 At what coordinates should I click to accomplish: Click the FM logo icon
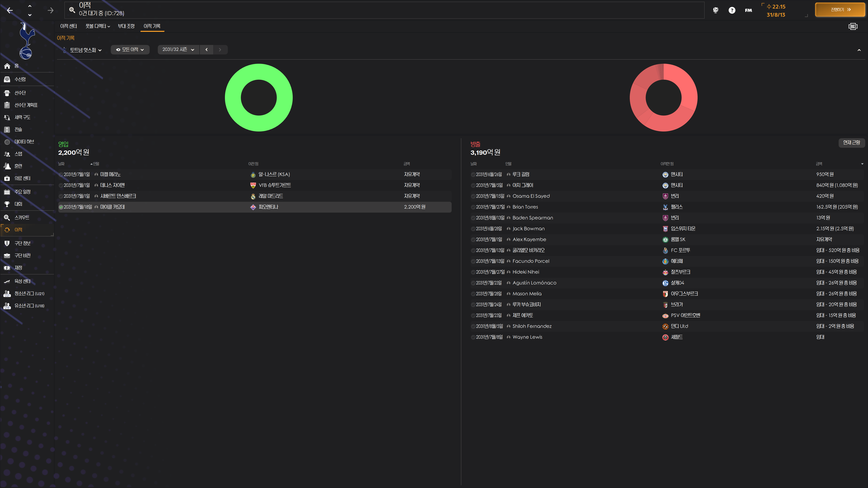(x=748, y=10)
